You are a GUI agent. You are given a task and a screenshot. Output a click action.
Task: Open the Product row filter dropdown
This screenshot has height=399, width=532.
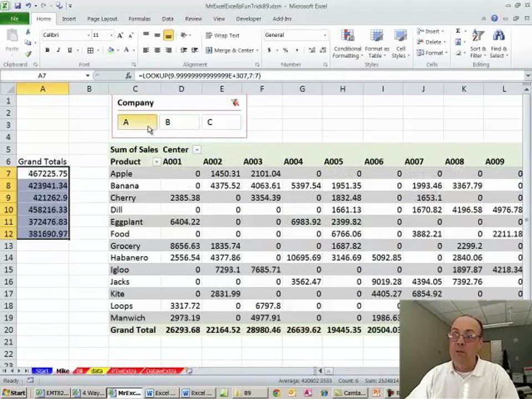click(156, 162)
